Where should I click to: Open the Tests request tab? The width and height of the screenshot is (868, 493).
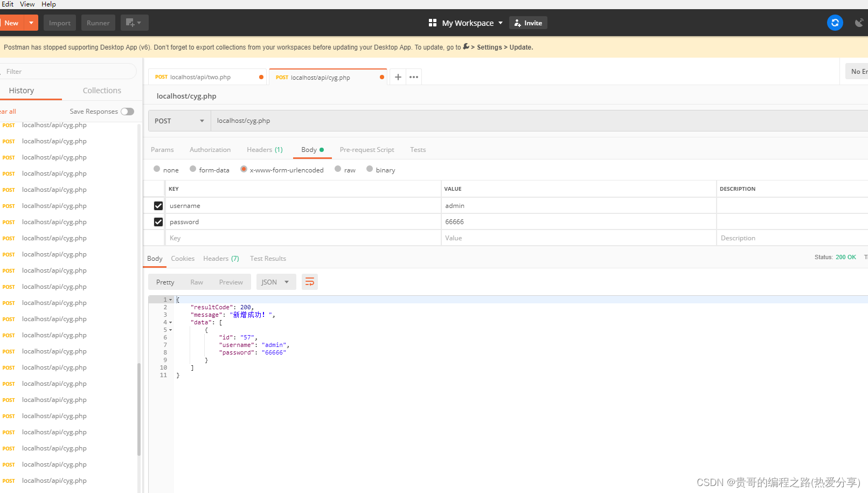pos(418,150)
